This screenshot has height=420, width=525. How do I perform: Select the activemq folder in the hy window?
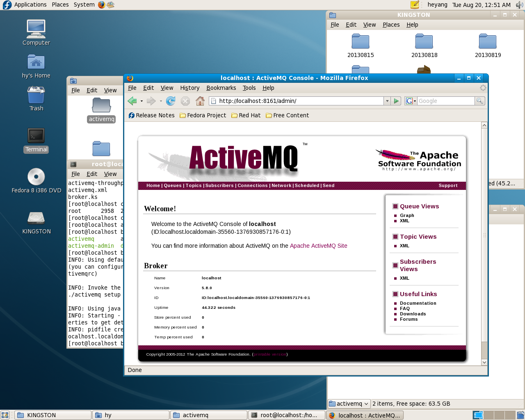(x=101, y=110)
